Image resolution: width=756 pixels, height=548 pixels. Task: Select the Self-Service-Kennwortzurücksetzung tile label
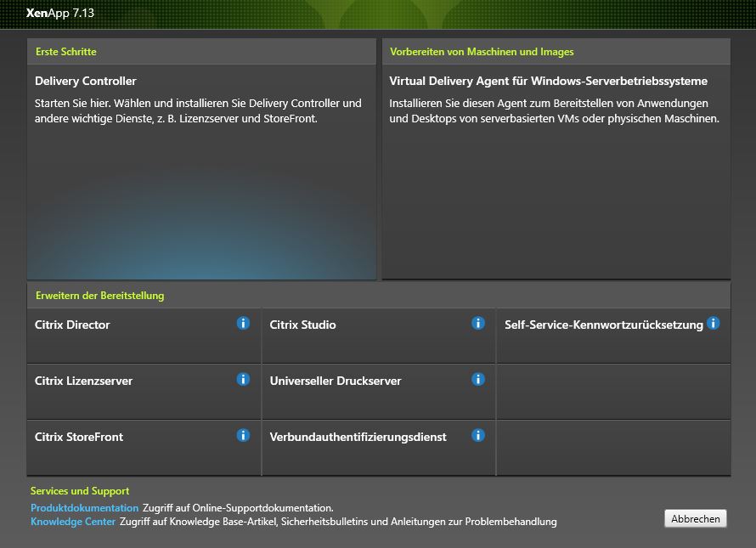tap(603, 325)
